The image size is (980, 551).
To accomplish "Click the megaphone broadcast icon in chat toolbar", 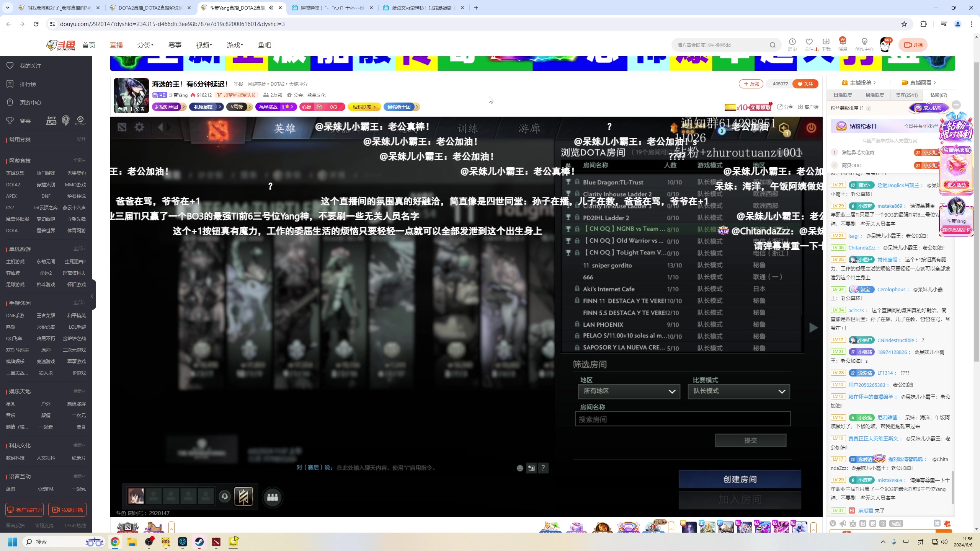I will click(x=843, y=523).
